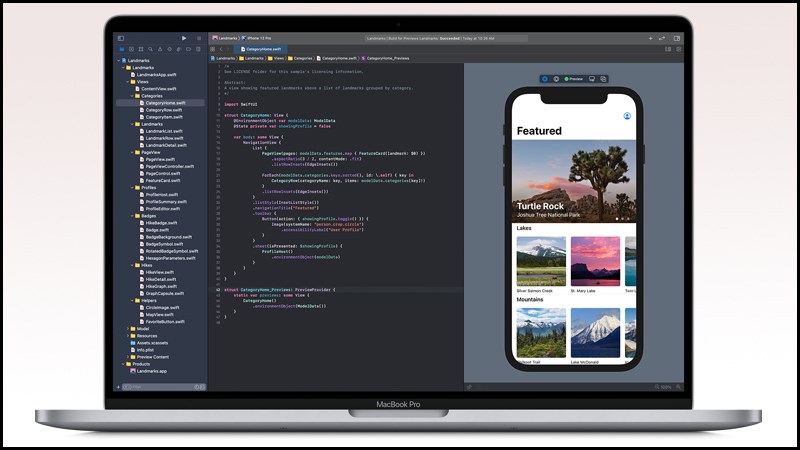This screenshot has width=800, height=450.
Task: Open LandmarkDetail.swift file
Action: click(163, 145)
